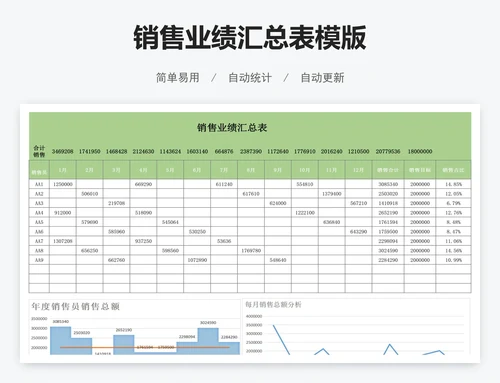The width and height of the screenshot is (500, 383).
Task: Select salesperson cell AA1
Action: pyautogui.click(x=39, y=184)
